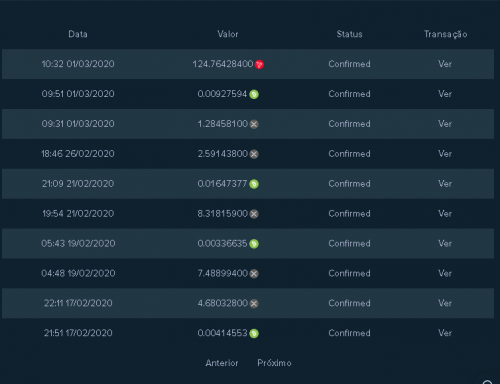
Task: Select the date 04:48 19/02/2020
Action: tap(78, 273)
